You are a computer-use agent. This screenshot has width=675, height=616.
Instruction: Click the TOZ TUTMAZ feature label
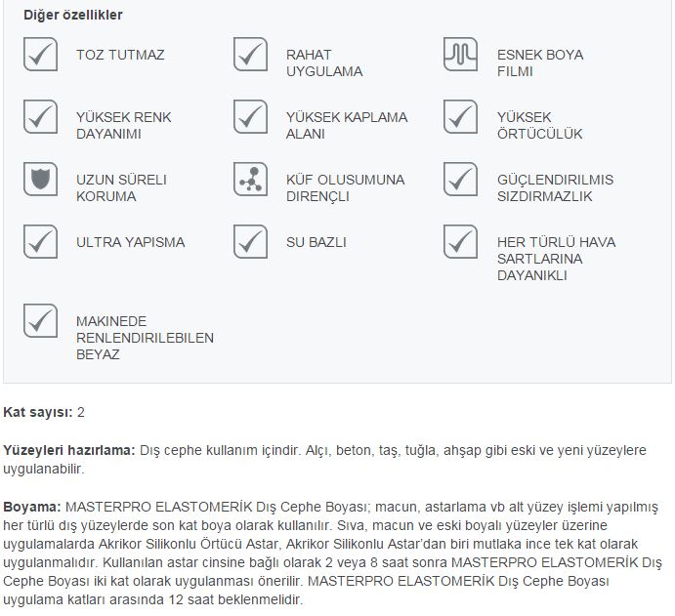point(120,55)
